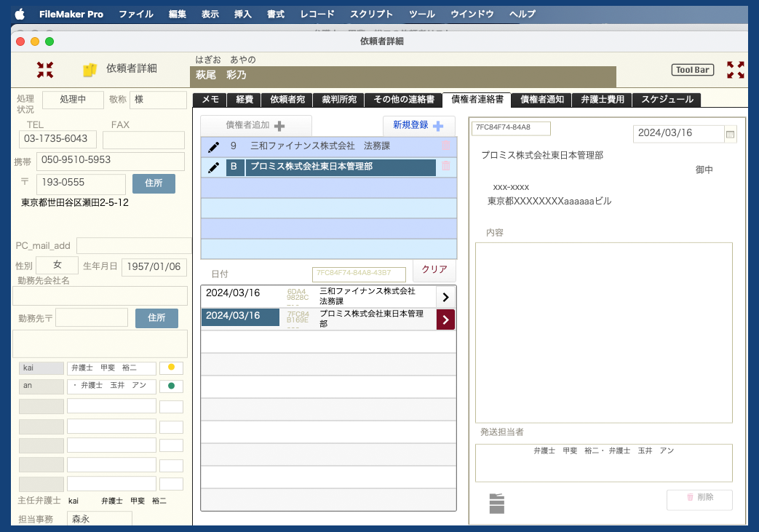This screenshot has height=532, width=759.
Task: Expand the プロミス letter with red arrow
Action: pyautogui.click(x=445, y=319)
